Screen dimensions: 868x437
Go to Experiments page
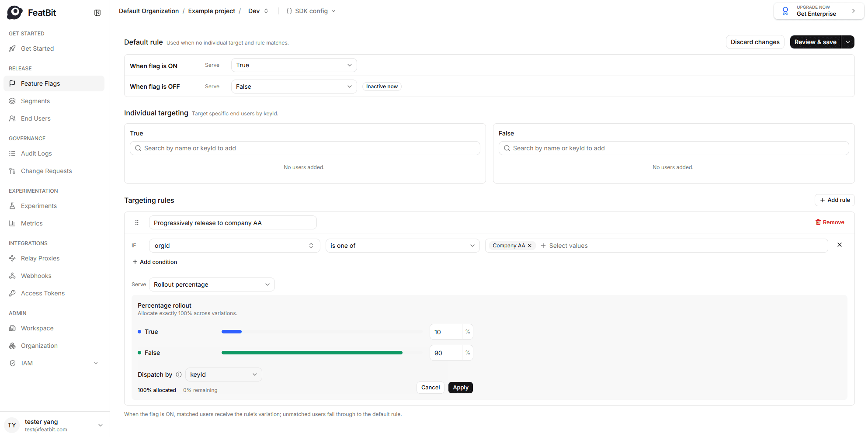[54, 206]
